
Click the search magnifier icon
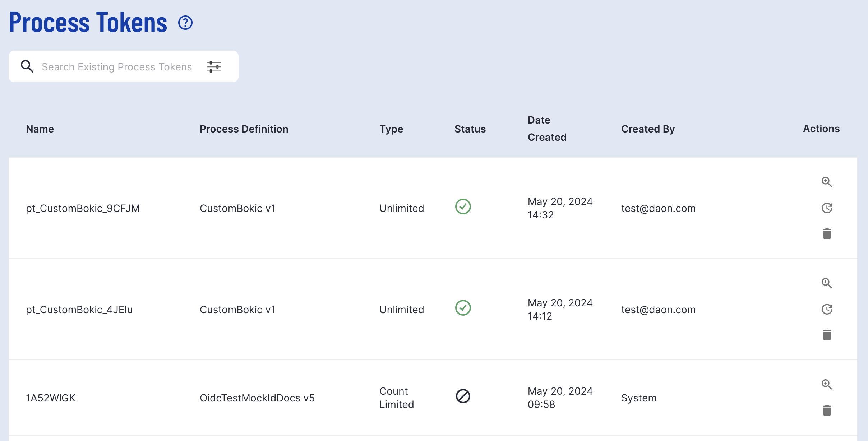(x=27, y=66)
